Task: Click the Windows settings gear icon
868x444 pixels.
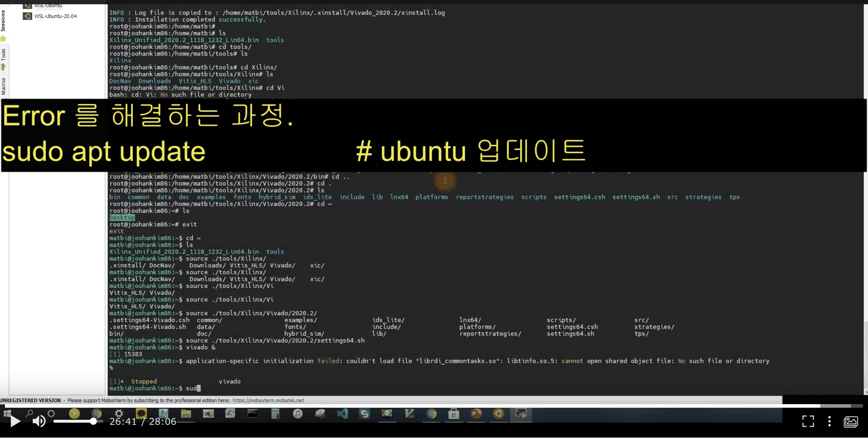Action: [x=119, y=413]
